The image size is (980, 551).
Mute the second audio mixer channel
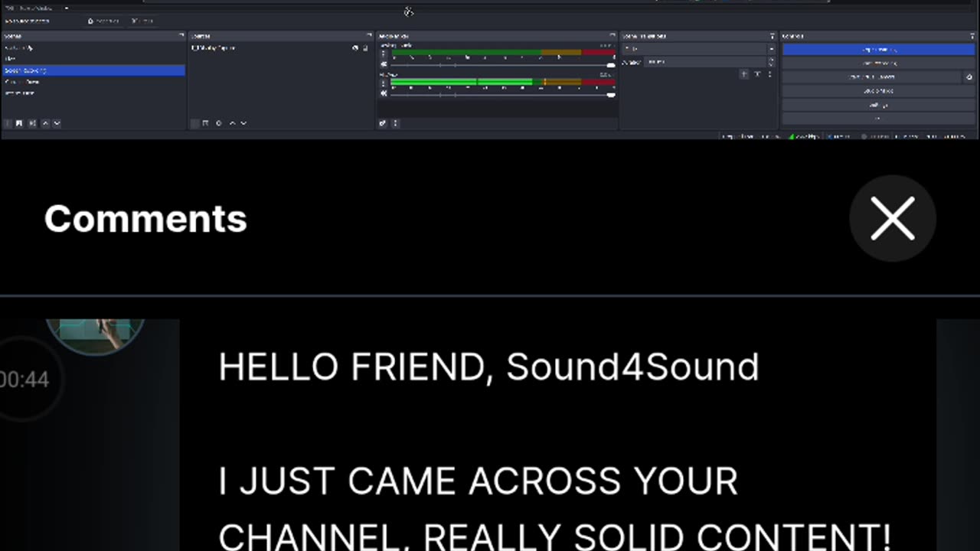point(384,93)
